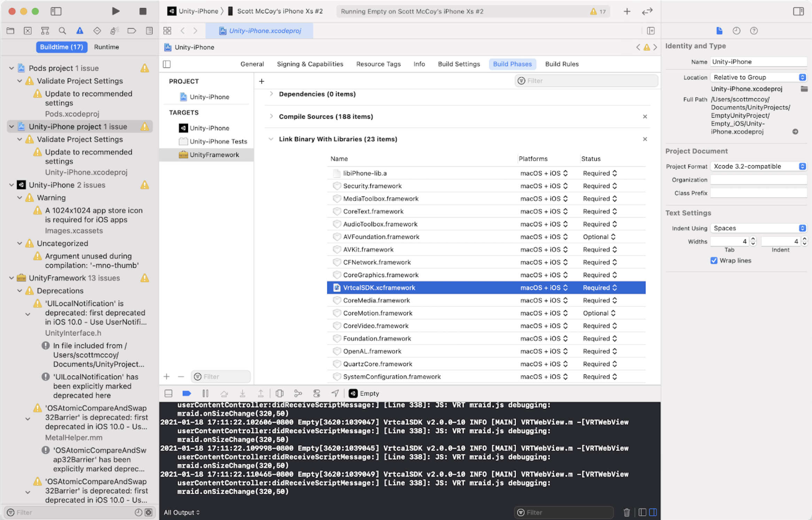The image size is (812, 520).
Task: Expand the Compile Sources section
Action: click(271, 116)
